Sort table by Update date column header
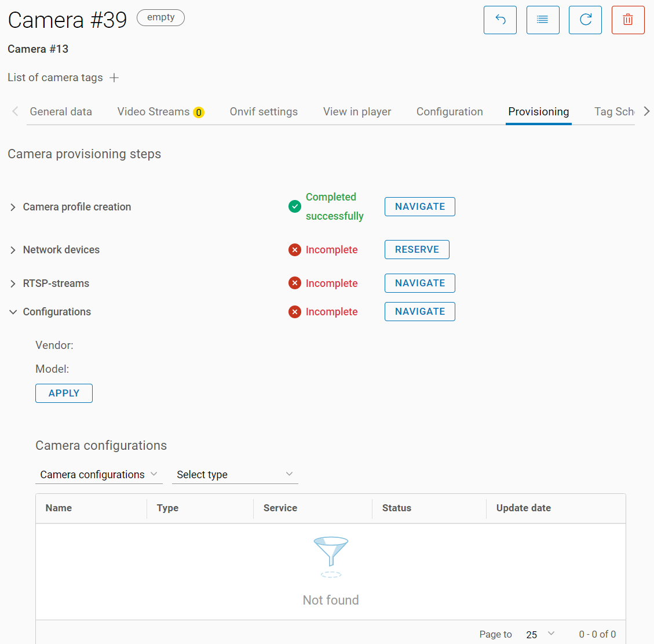The image size is (654, 644). click(523, 508)
